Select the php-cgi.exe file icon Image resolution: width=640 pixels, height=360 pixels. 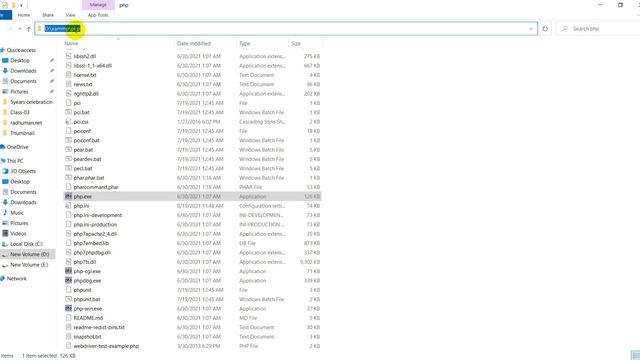(x=69, y=271)
